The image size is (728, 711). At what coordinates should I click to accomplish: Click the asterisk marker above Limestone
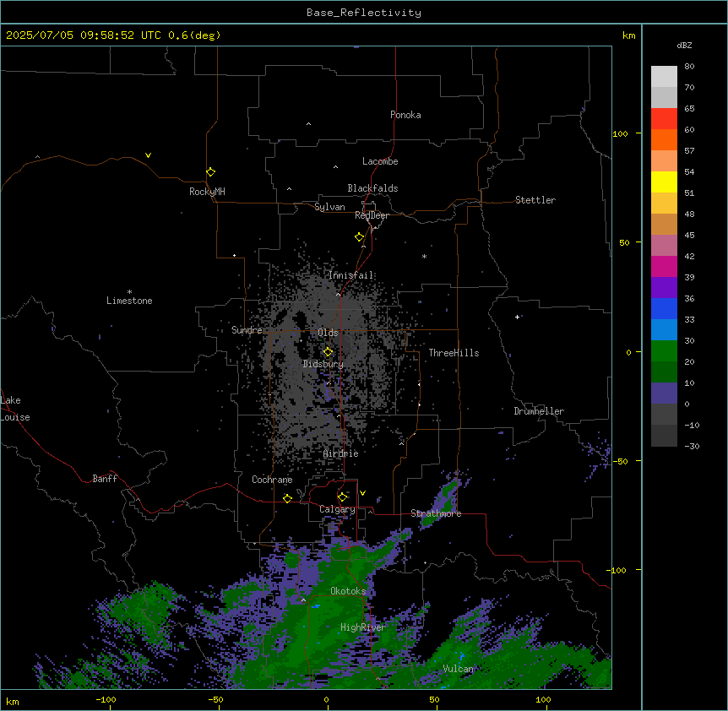click(129, 292)
